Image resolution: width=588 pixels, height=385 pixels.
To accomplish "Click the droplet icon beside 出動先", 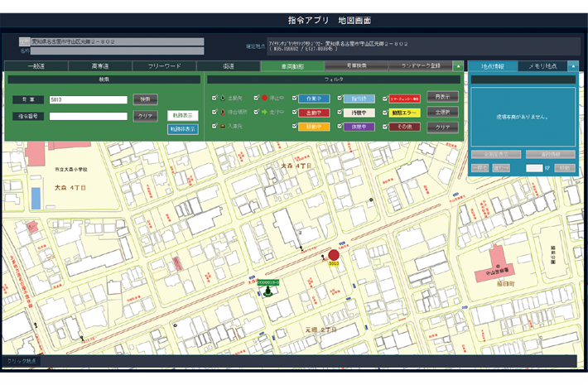I will [x=223, y=99].
